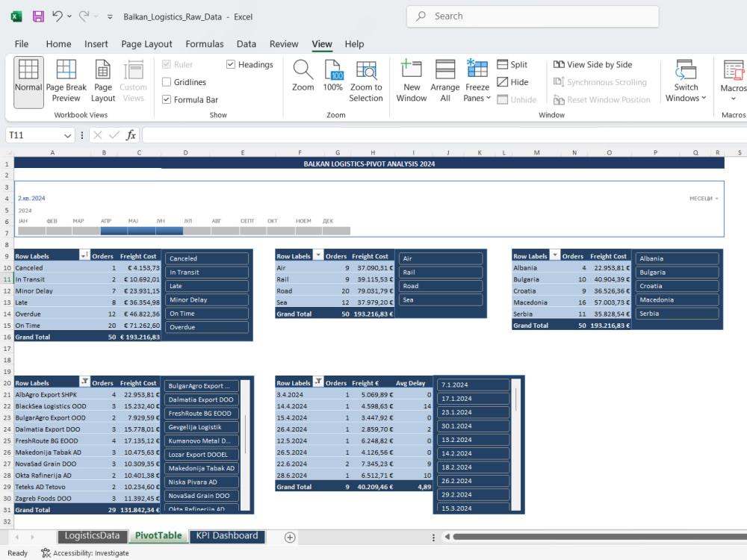The image size is (747, 560).
Task: Select Macedonia in country slicer
Action: tap(677, 300)
